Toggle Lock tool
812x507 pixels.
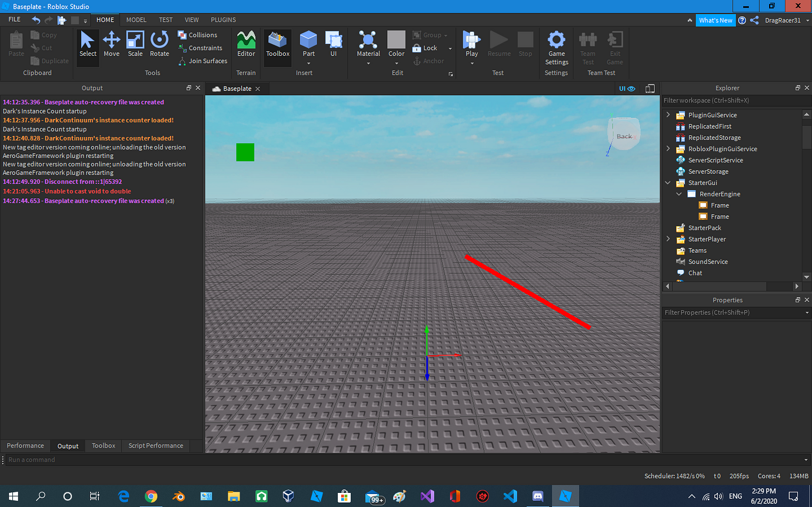(425, 48)
